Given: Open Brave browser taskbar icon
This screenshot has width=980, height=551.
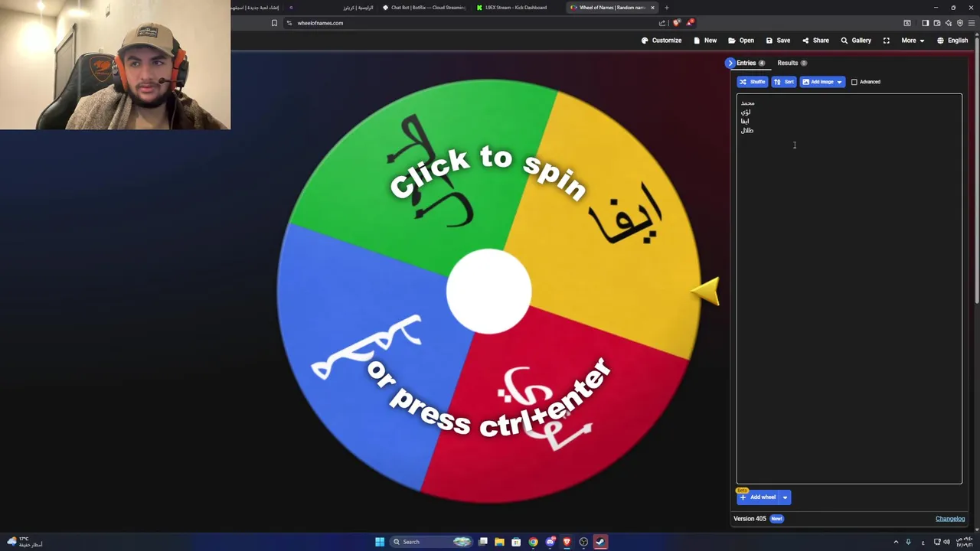Looking at the screenshot, I should coord(567,542).
